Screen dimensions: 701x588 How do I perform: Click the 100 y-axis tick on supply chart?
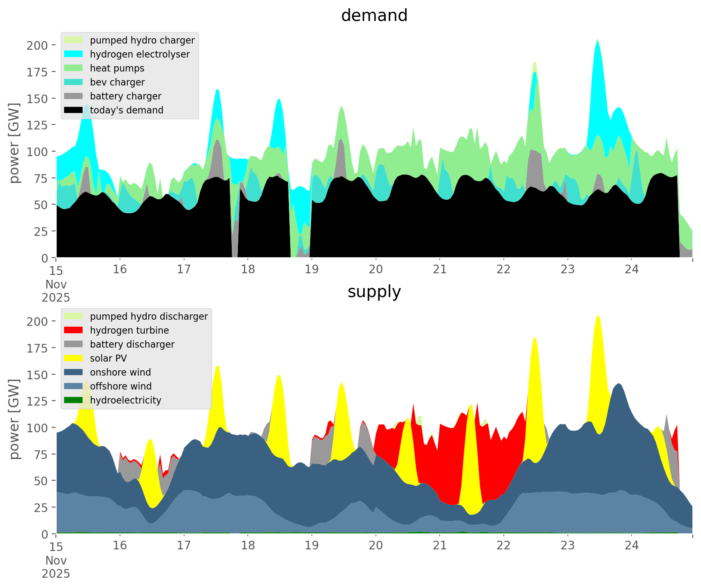click(x=37, y=428)
